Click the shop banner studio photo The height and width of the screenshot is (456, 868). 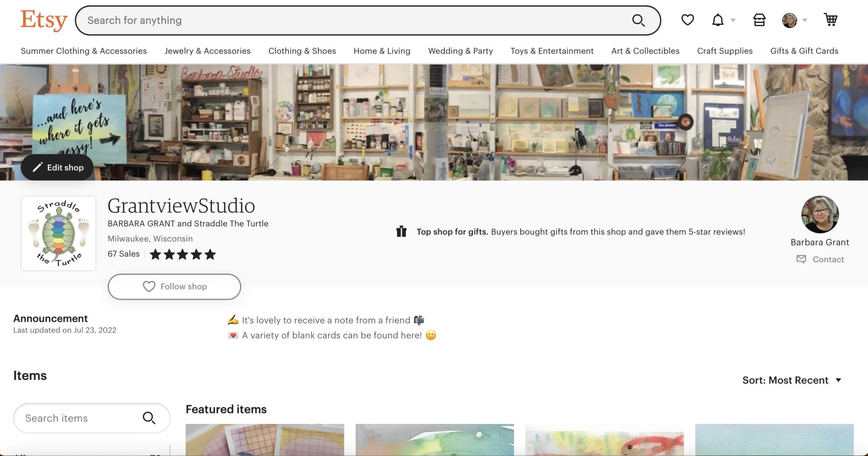[434, 122]
